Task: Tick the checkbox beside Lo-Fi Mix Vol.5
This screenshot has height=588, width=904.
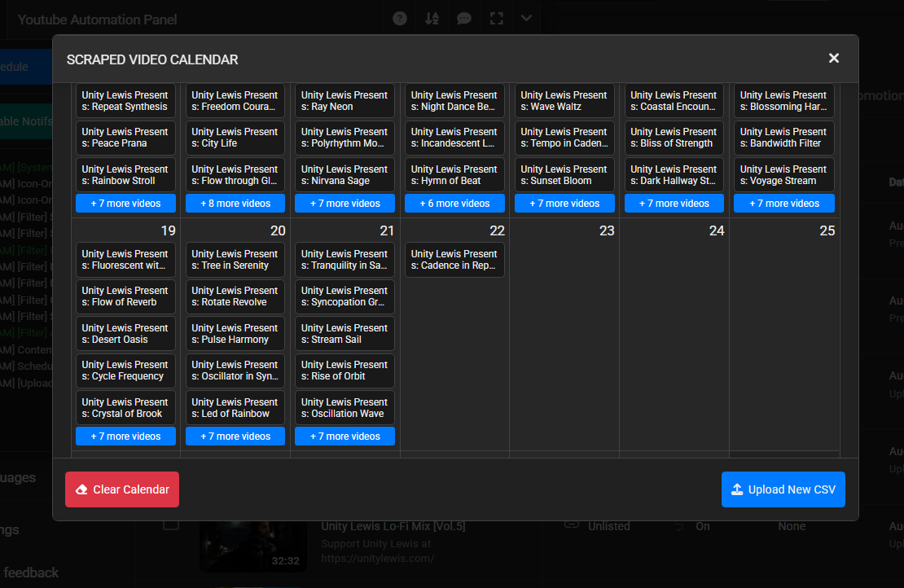Action: (171, 524)
